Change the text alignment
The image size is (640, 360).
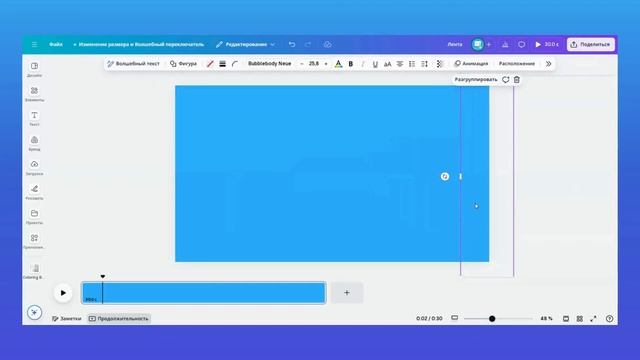point(400,64)
